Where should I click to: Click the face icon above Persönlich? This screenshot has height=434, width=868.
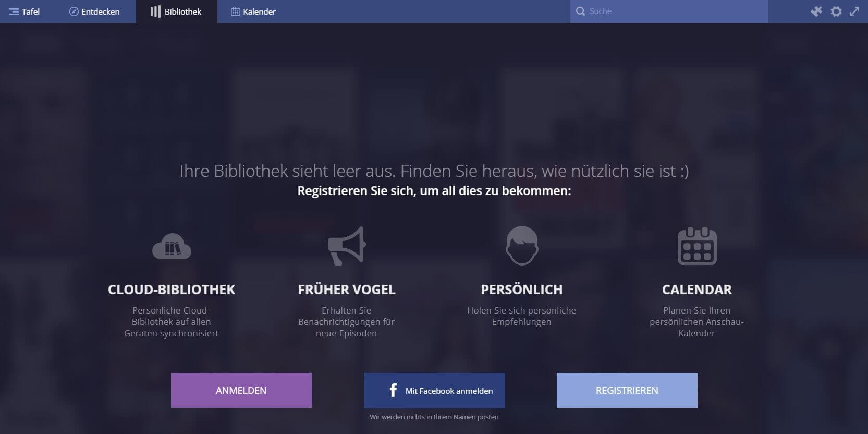coord(522,246)
